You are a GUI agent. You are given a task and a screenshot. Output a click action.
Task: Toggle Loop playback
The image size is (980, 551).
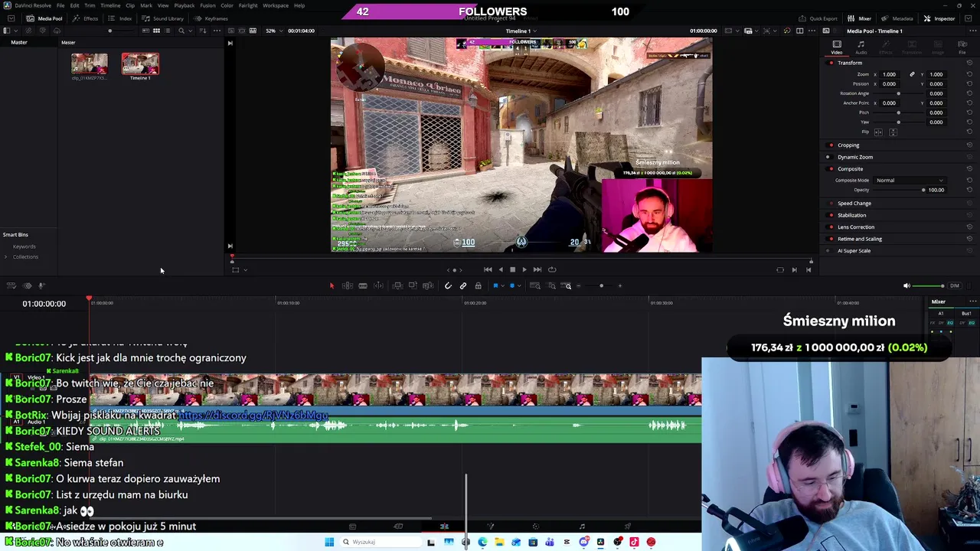pyautogui.click(x=552, y=269)
